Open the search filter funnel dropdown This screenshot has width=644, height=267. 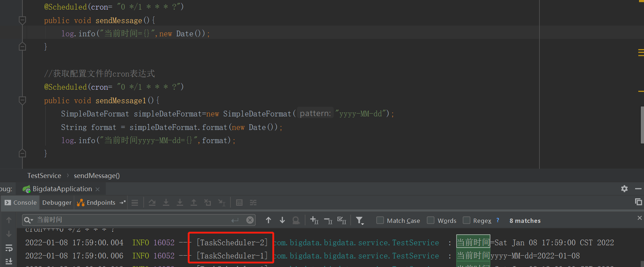point(360,221)
